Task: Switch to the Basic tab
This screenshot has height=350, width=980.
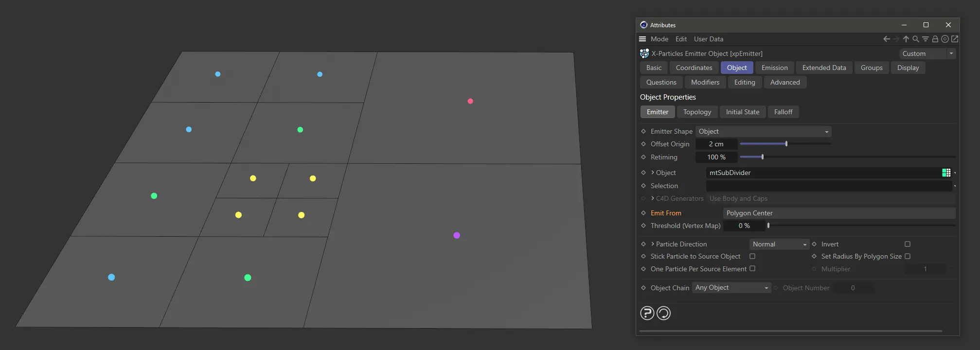Action: pyautogui.click(x=654, y=68)
